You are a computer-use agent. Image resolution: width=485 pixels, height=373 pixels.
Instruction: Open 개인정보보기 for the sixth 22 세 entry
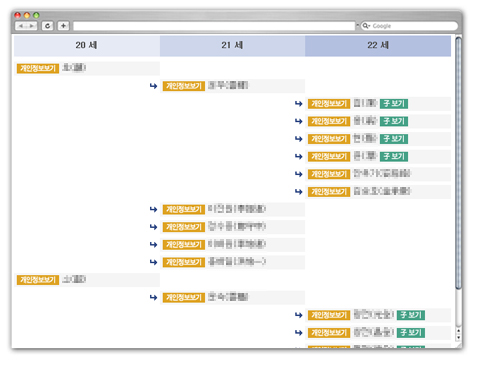(x=329, y=192)
